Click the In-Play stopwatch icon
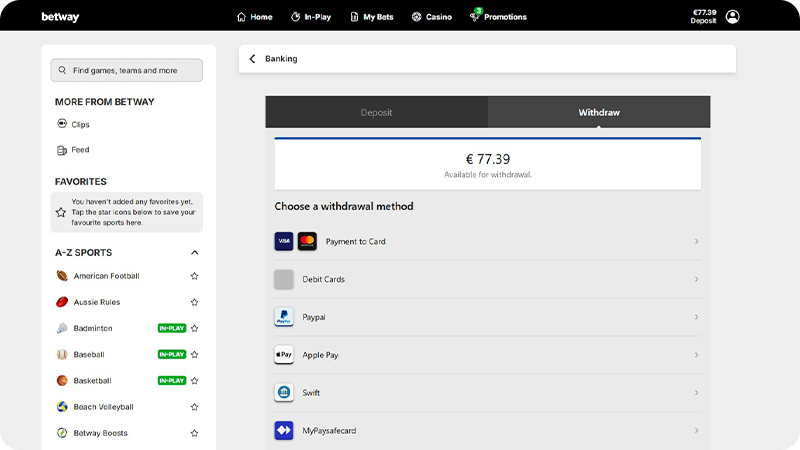 tap(295, 17)
